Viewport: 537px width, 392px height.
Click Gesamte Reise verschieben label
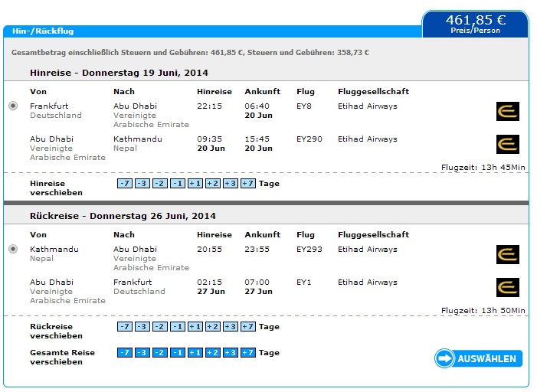62,357
